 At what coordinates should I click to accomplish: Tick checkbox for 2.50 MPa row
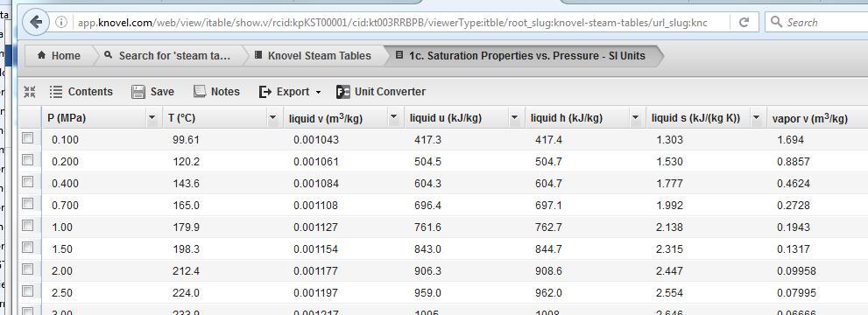(x=28, y=291)
